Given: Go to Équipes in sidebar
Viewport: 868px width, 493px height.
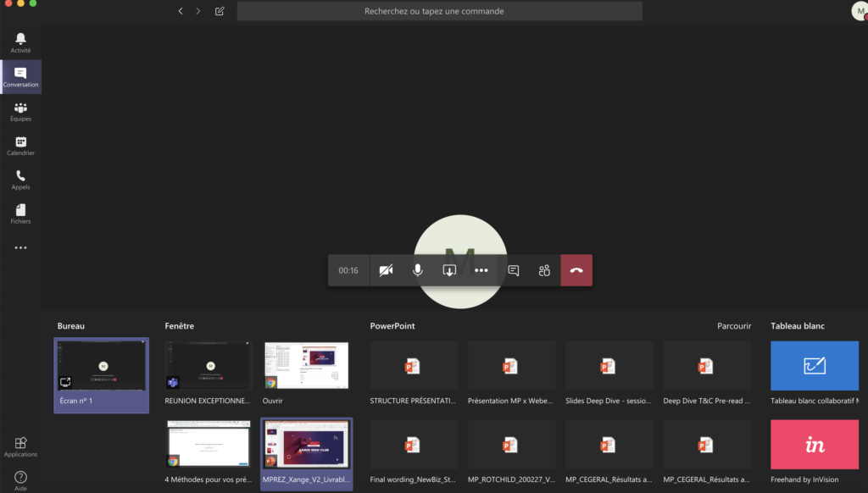Looking at the screenshot, I should [20, 111].
